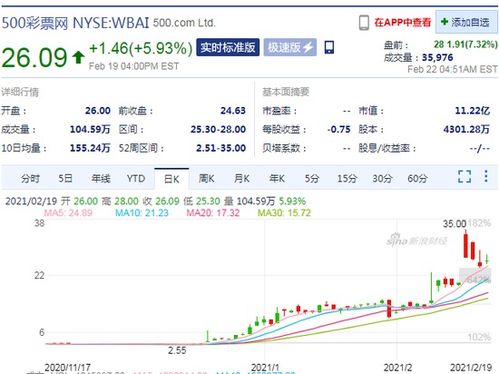Click the green plus on 添加自选
This screenshot has width=499, height=374.
point(444,22)
